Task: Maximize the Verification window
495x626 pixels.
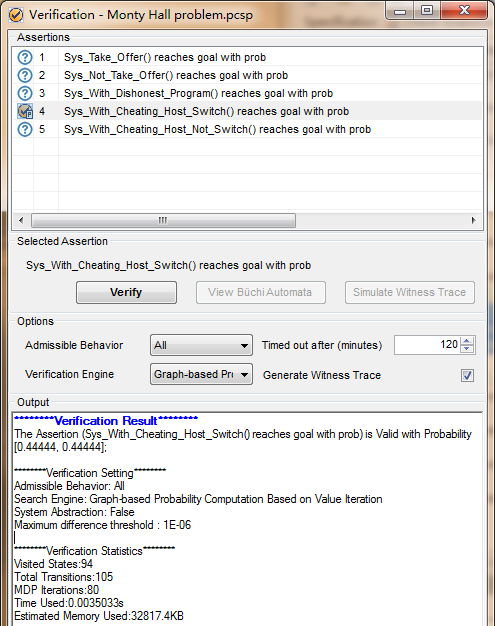Action: point(427,11)
